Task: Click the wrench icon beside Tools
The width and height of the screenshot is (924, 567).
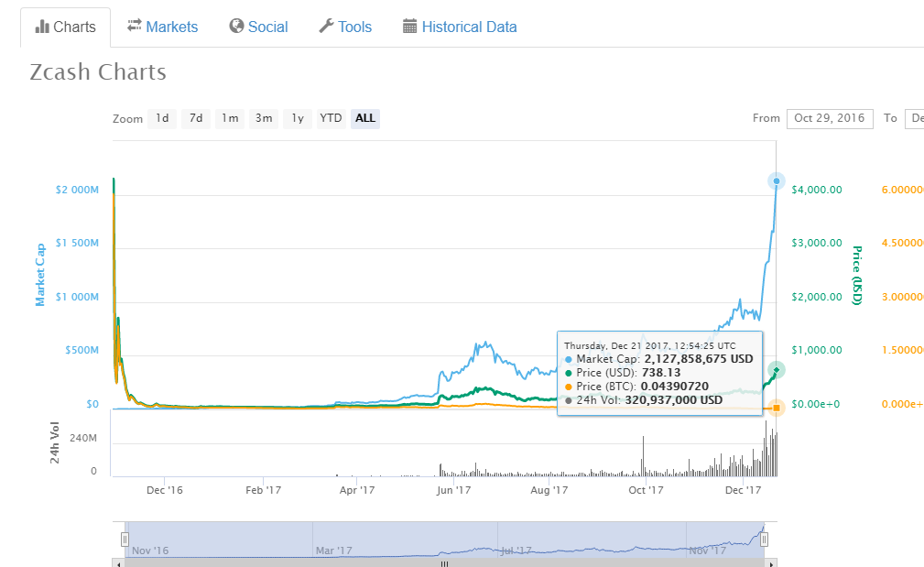Action: coord(326,26)
